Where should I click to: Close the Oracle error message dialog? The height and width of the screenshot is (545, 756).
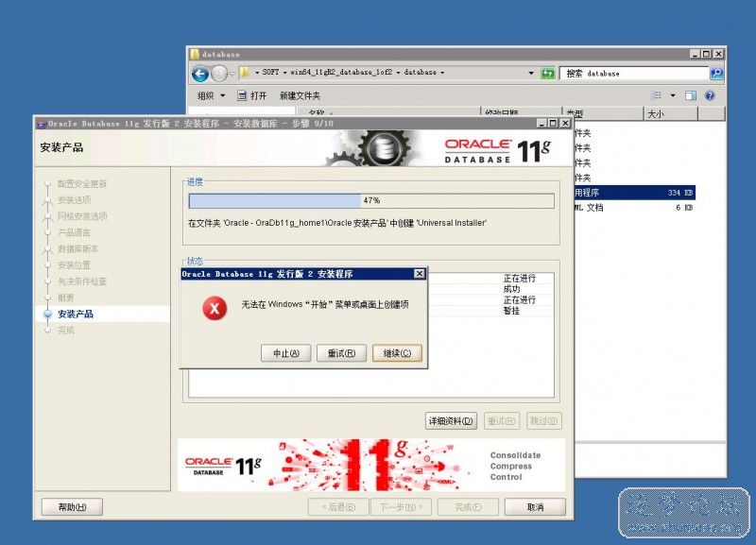pos(420,274)
